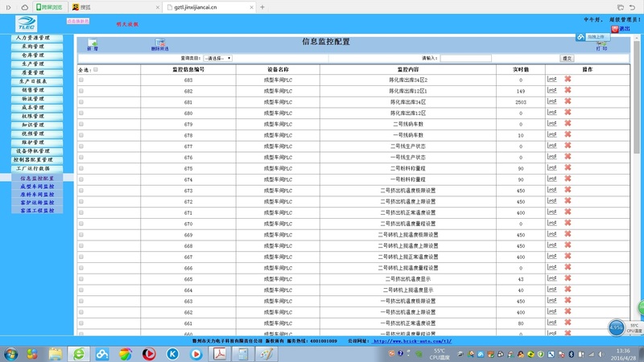Open the chart icon for row 683
Screen dimensions: 644x362
pos(551,80)
